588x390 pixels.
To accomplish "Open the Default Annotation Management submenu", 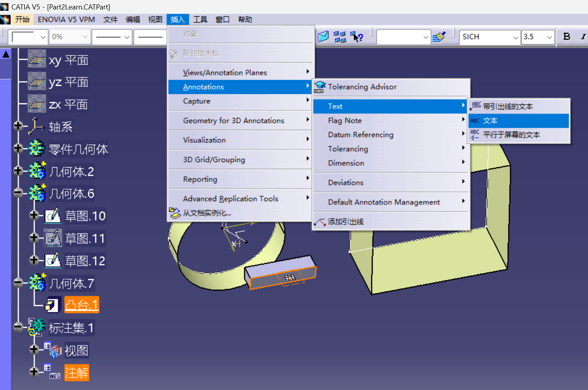I will [391, 202].
